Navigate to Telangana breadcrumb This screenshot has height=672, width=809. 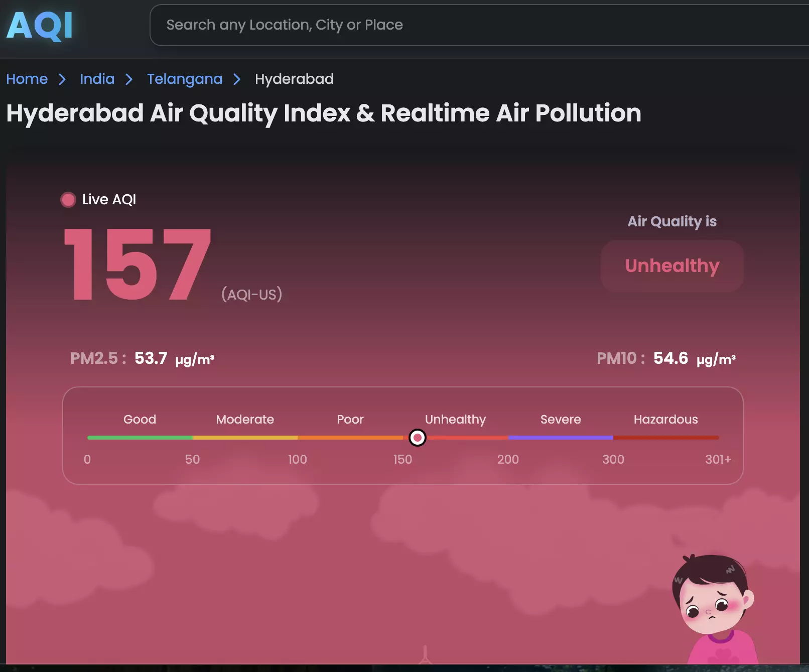184,79
